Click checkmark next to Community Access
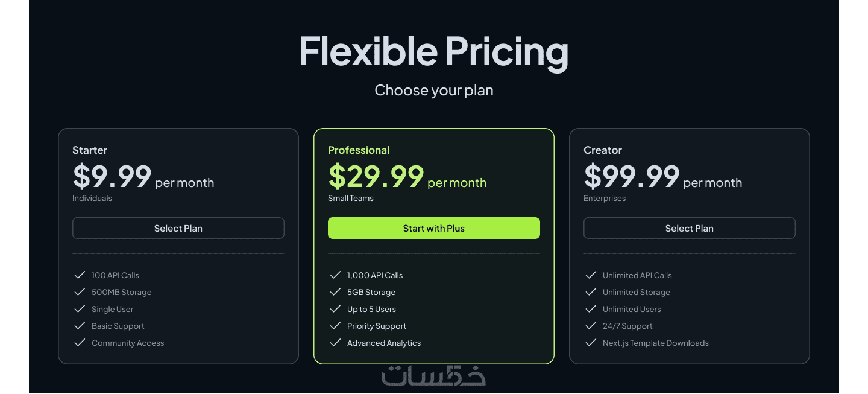Screen dimensions: 868x394 80,343
